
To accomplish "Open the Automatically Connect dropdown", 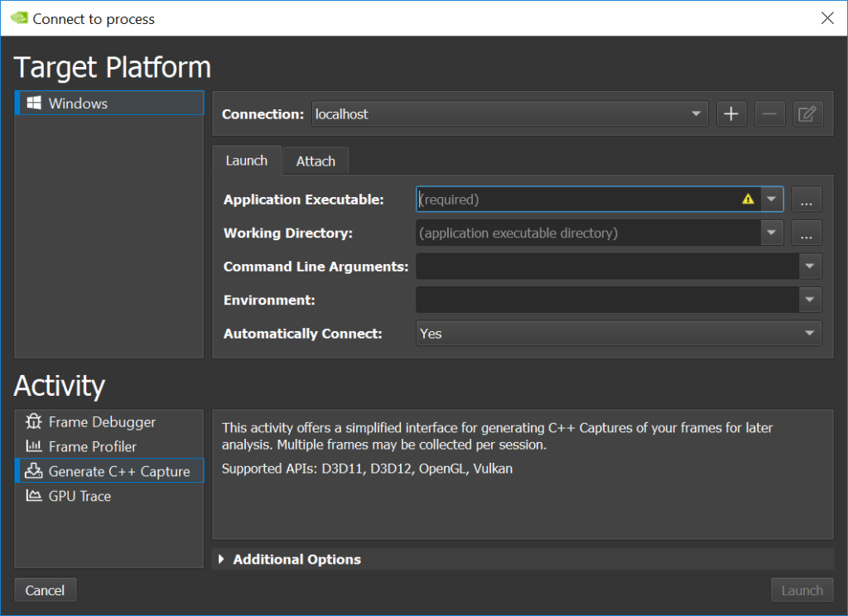I will (x=809, y=333).
